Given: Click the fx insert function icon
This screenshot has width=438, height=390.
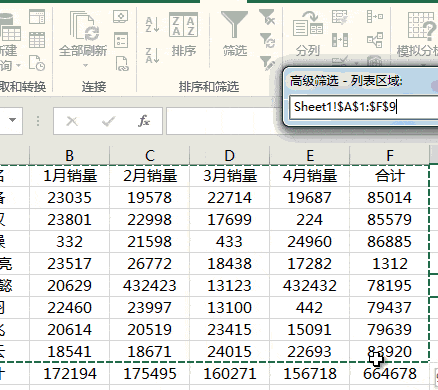Looking at the screenshot, I should (144, 121).
